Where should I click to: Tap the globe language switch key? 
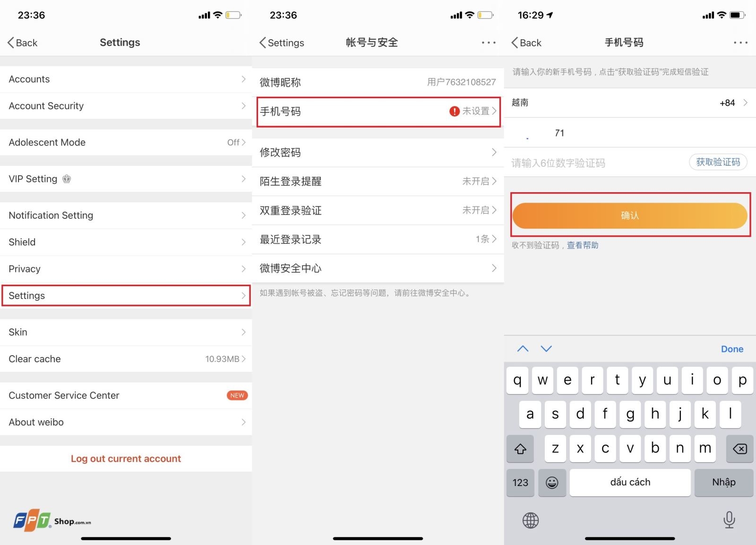531,520
